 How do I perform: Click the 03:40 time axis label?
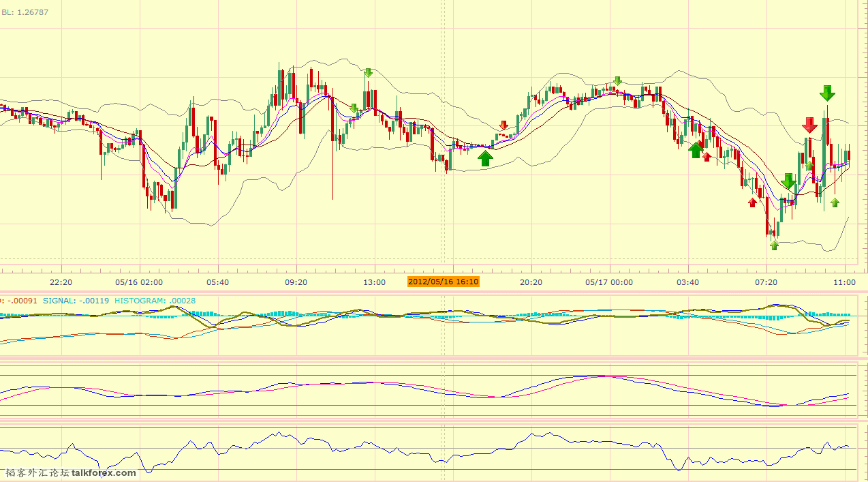click(x=687, y=282)
